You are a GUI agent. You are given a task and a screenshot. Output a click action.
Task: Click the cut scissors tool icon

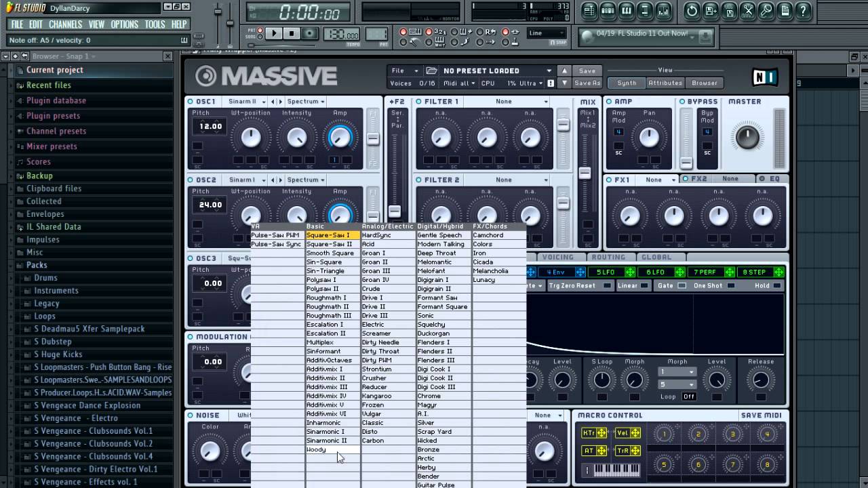point(747,10)
